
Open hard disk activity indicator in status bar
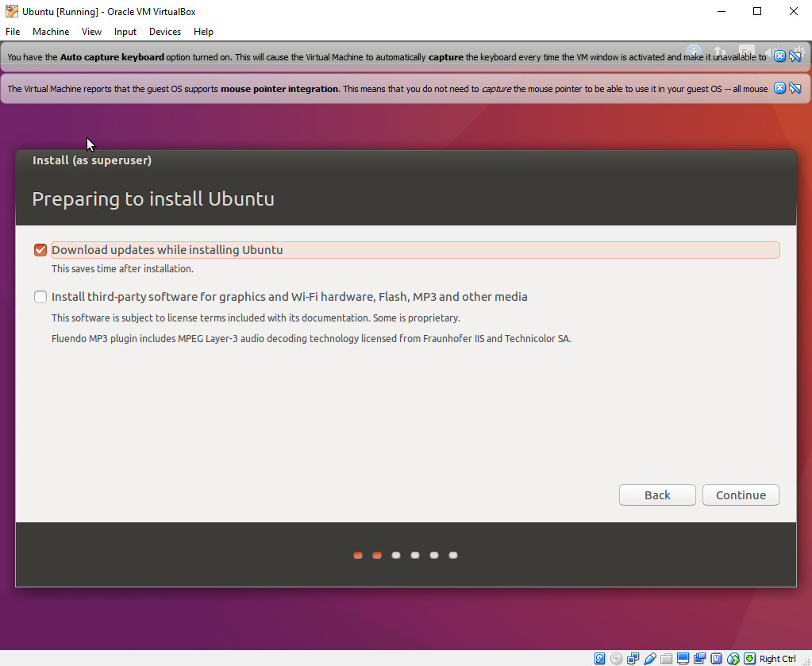click(x=599, y=659)
